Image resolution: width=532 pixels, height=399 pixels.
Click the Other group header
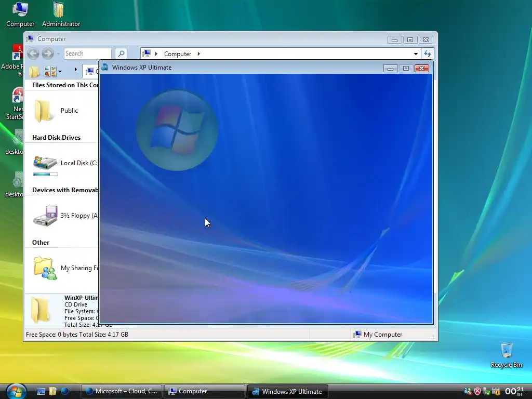click(x=41, y=243)
